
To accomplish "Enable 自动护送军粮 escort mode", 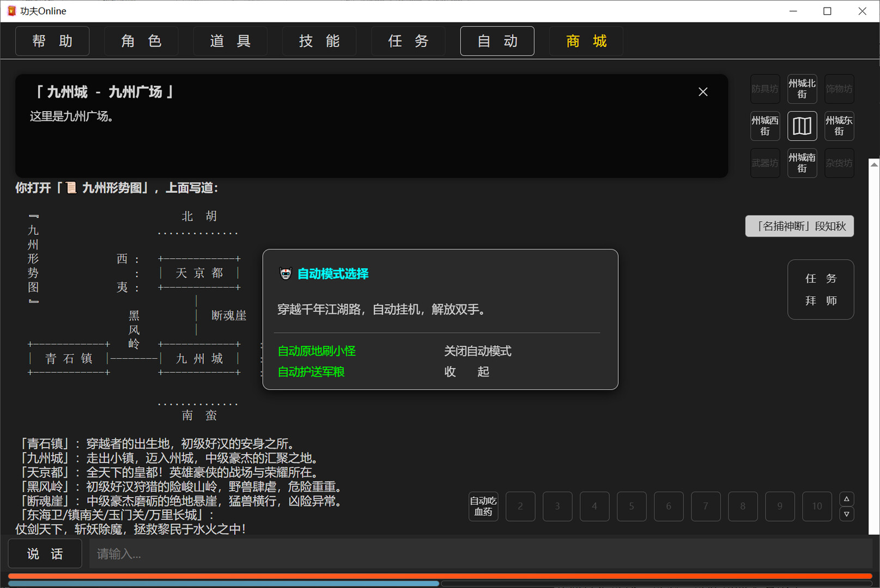I will point(311,371).
